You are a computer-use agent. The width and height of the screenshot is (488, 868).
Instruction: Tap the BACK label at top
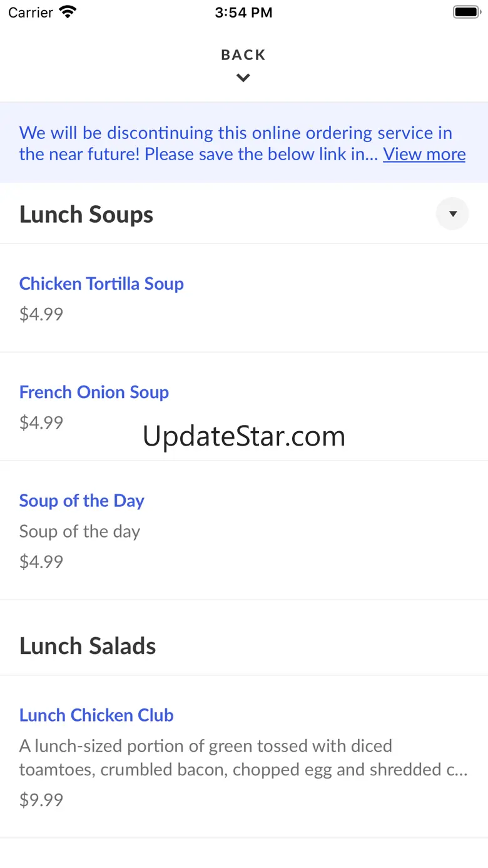243,55
